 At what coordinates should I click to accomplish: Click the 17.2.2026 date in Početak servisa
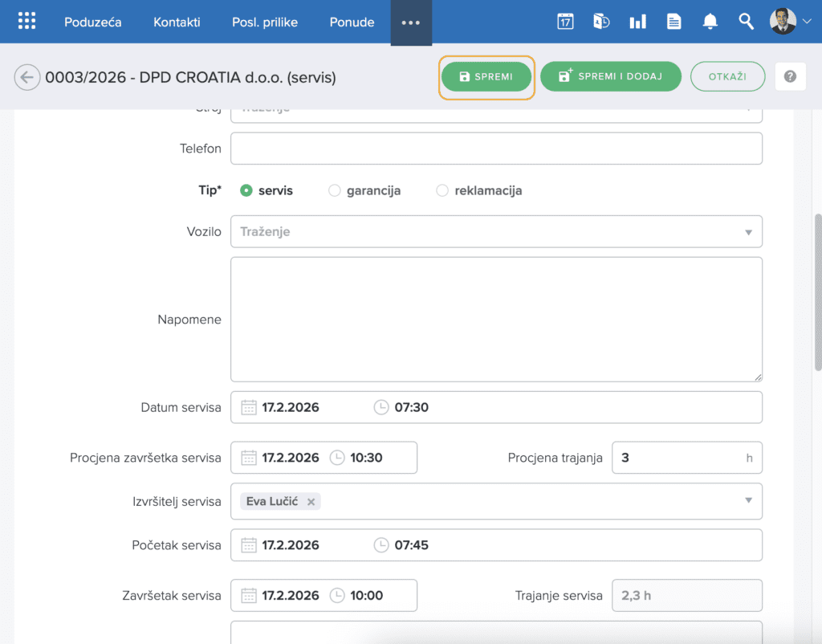291,545
